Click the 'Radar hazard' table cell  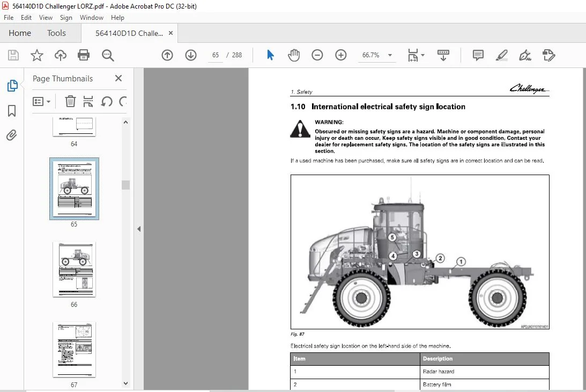pos(484,372)
